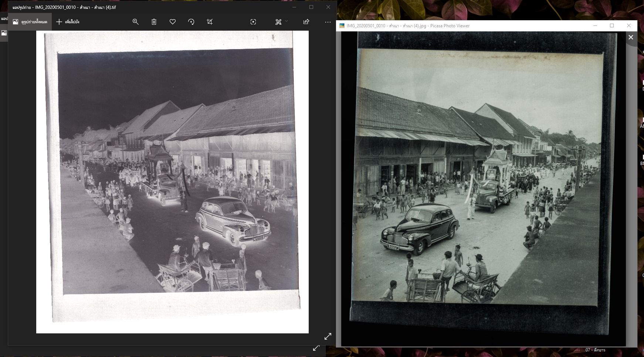Enter full screen via the front window's double-arrow icon
644x357 pixels.
328,336
